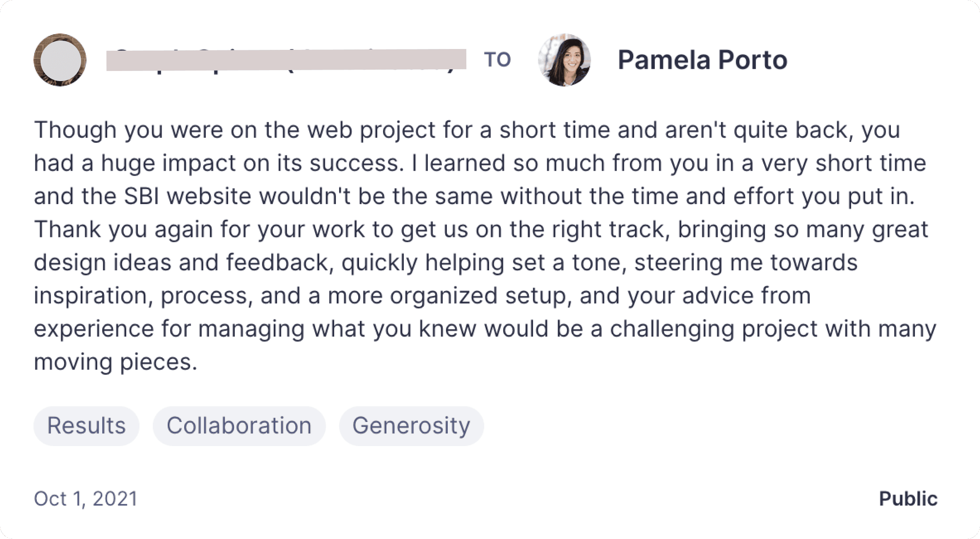Click the redacted sender name
The width and height of the screenshot is (980, 539).
(x=286, y=60)
